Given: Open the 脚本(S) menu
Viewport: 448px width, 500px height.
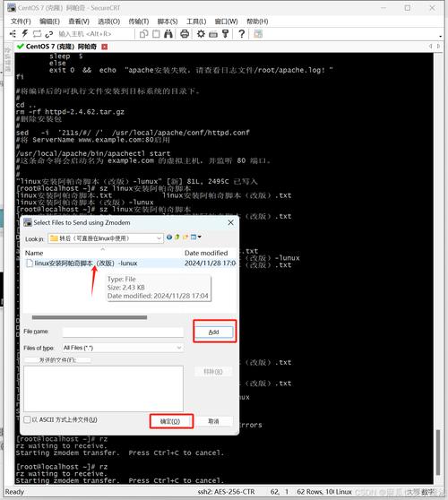Looking at the screenshot, I should pos(168,22).
